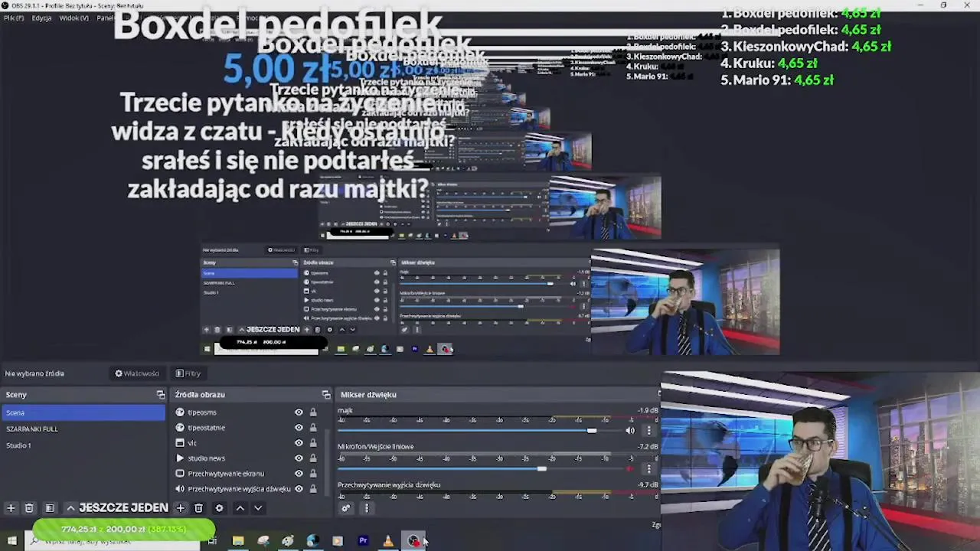This screenshot has width=980, height=551.
Task: Toggle visibility of the vlc source
Action: tap(299, 443)
